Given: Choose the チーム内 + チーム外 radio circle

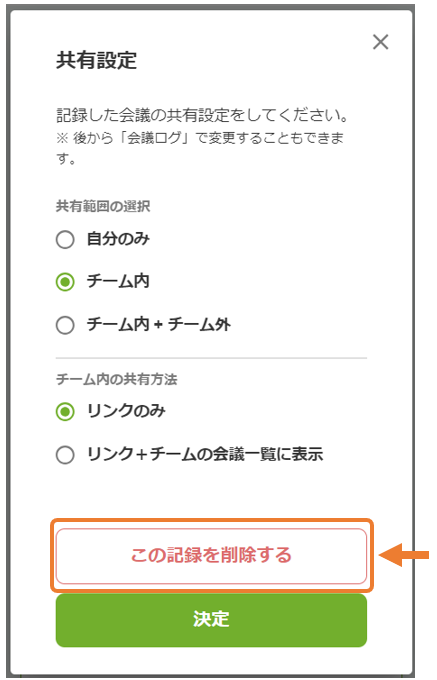Looking at the screenshot, I should [x=65, y=325].
